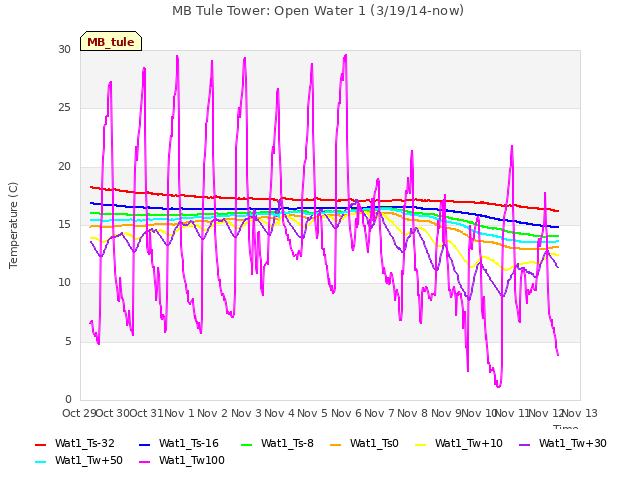
Task: Click the green Wat1_Ts-8 legend swatch
Action: click(x=247, y=444)
